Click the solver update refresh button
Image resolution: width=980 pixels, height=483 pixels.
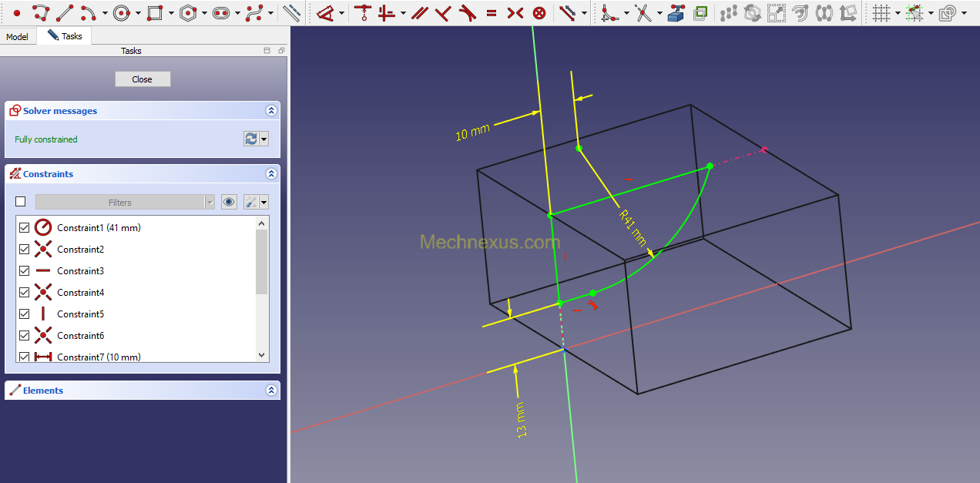tap(251, 139)
